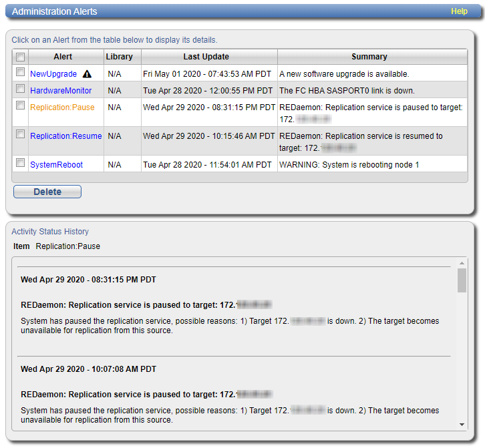Click the warning triangle icon beside NewUpgrade

click(87, 74)
